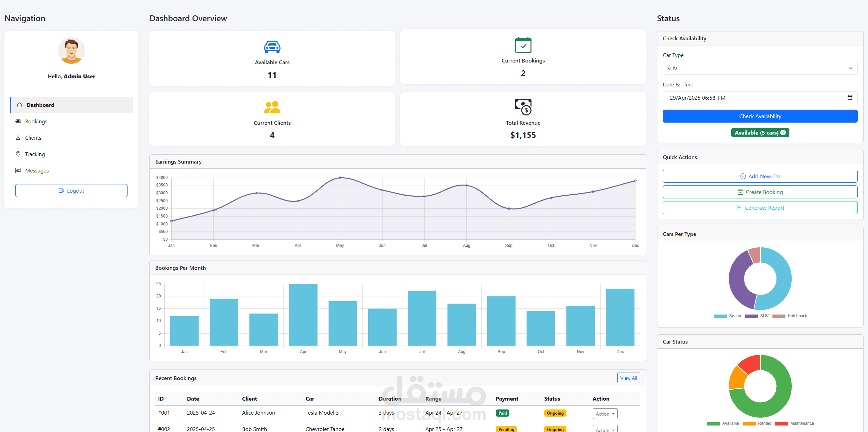Viewport: 868px width, 432px height.
Task: Click the Current Clients people icon
Action: [x=272, y=108]
